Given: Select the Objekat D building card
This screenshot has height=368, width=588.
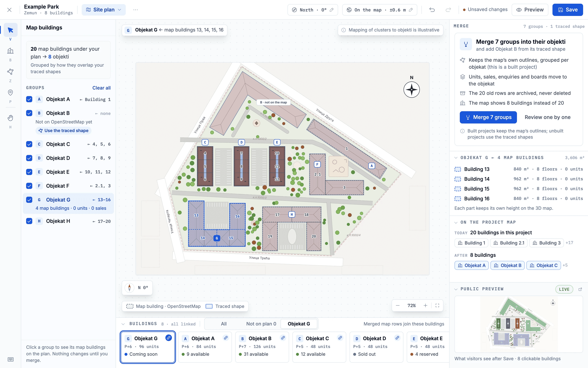Looking at the screenshot, I should [x=376, y=347].
